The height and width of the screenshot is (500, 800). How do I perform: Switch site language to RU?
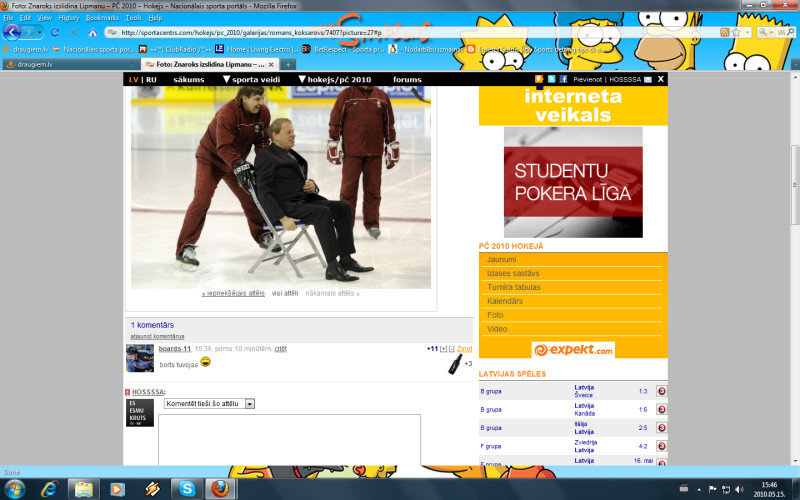coord(152,80)
